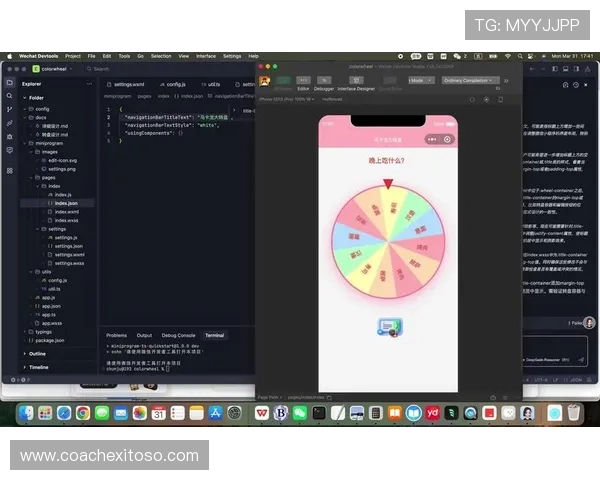
Task: Open the Interface Designer tool
Action: point(355,80)
